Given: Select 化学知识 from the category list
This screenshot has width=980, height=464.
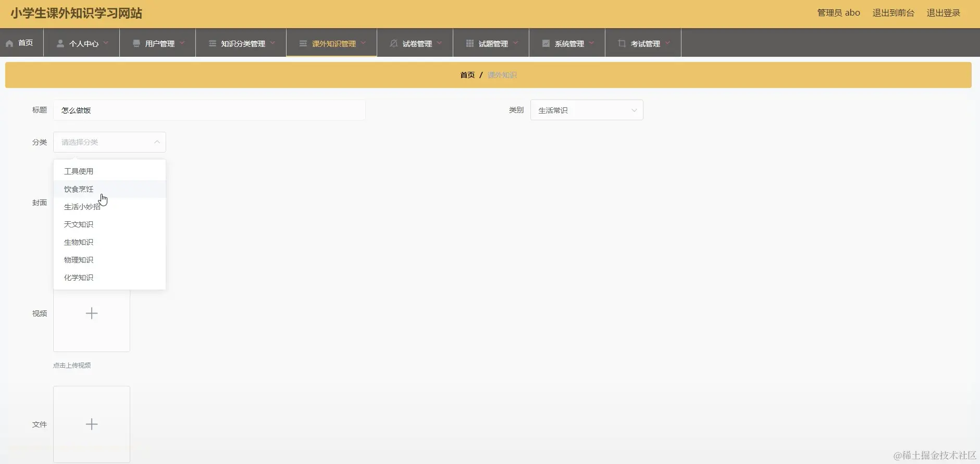Looking at the screenshot, I should [x=109, y=278].
